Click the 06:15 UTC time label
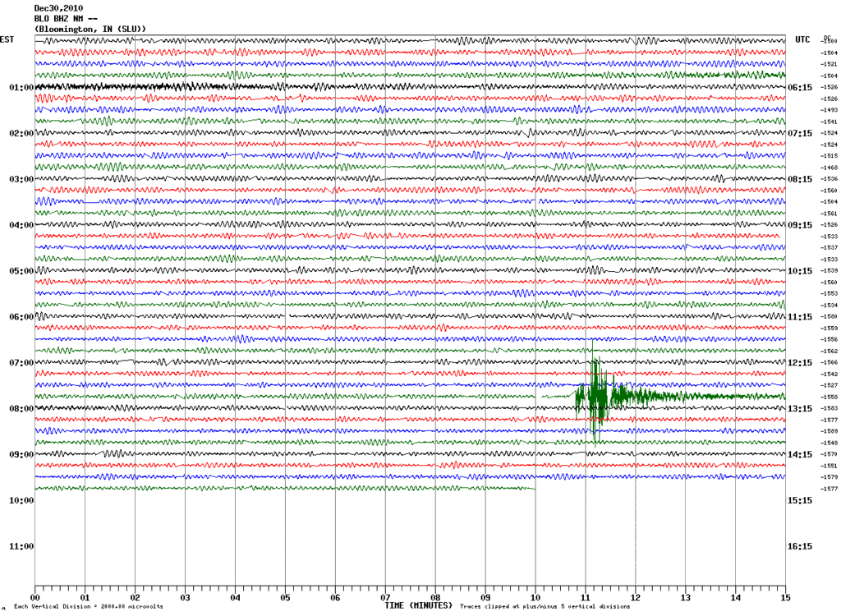This screenshot has width=841, height=616. click(800, 87)
